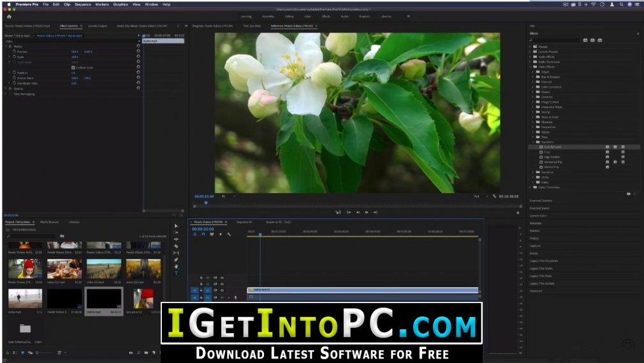644x363 pixels.
Task: Create new bin in Project panel search row
Action: (62, 236)
